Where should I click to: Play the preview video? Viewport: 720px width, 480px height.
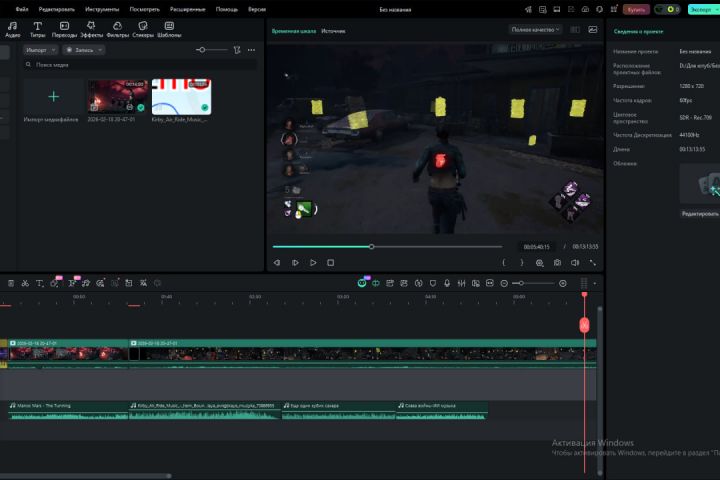[313, 263]
